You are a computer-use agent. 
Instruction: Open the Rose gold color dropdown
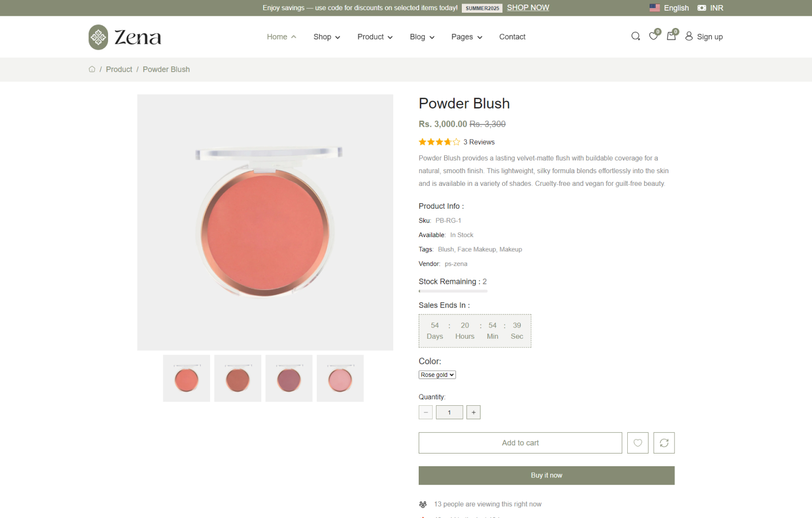tap(437, 375)
